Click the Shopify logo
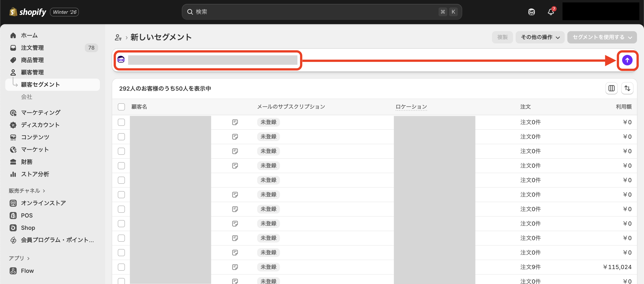 (x=28, y=12)
